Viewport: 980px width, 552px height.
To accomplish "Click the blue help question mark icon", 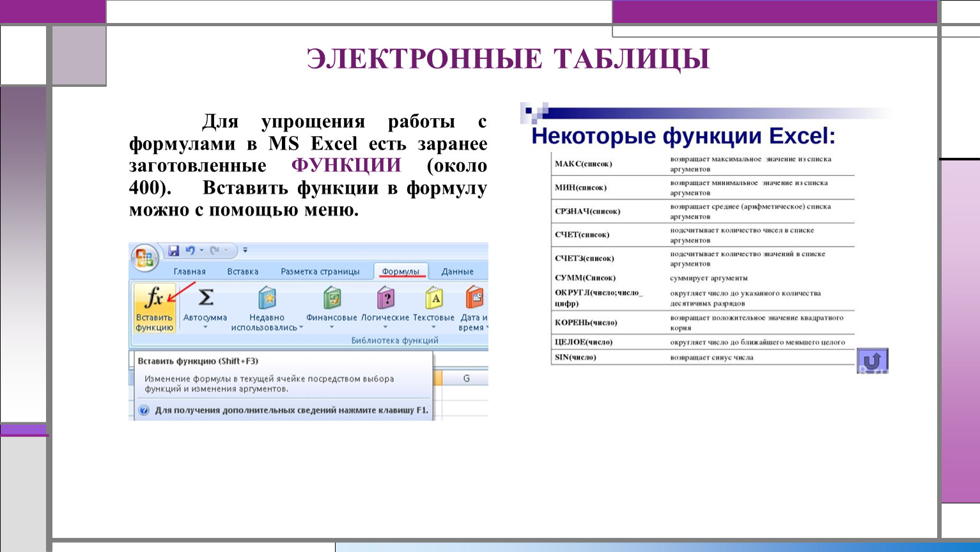I will point(144,410).
